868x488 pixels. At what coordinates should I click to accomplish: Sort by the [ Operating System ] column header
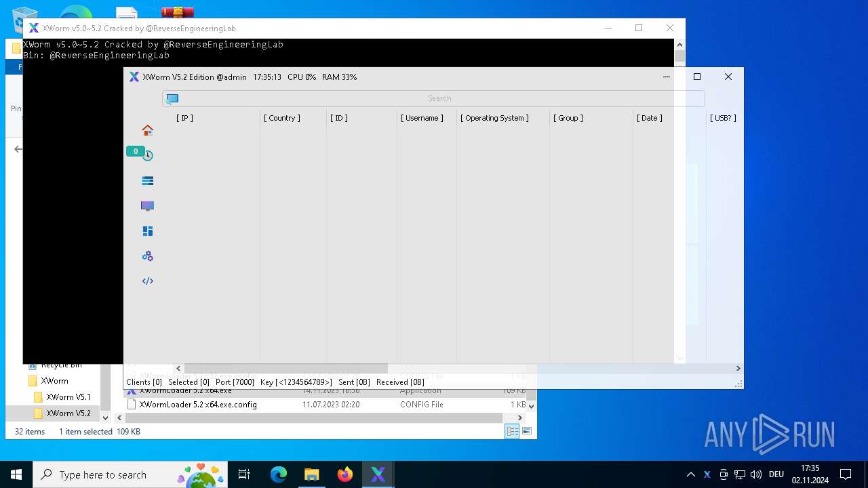pyautogui.click(x=495, y=118)
